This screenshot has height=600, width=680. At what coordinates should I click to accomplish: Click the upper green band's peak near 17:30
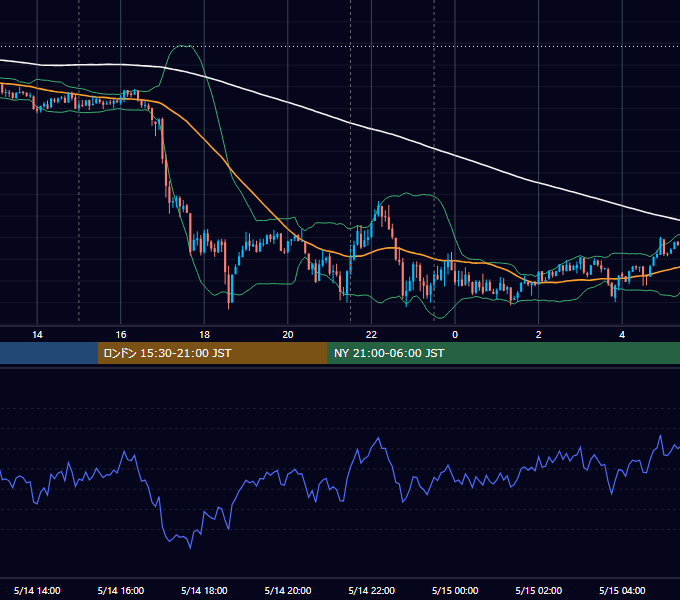click(185, 45)
